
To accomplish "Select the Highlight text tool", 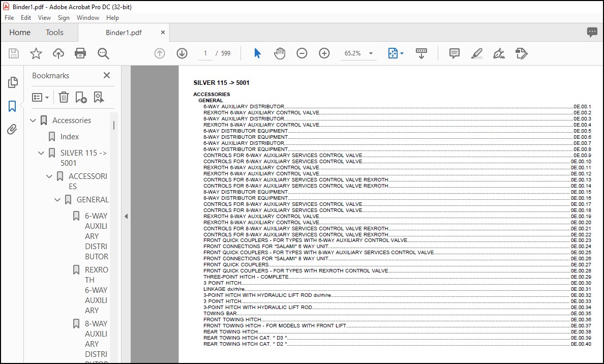I will (477, 53).
